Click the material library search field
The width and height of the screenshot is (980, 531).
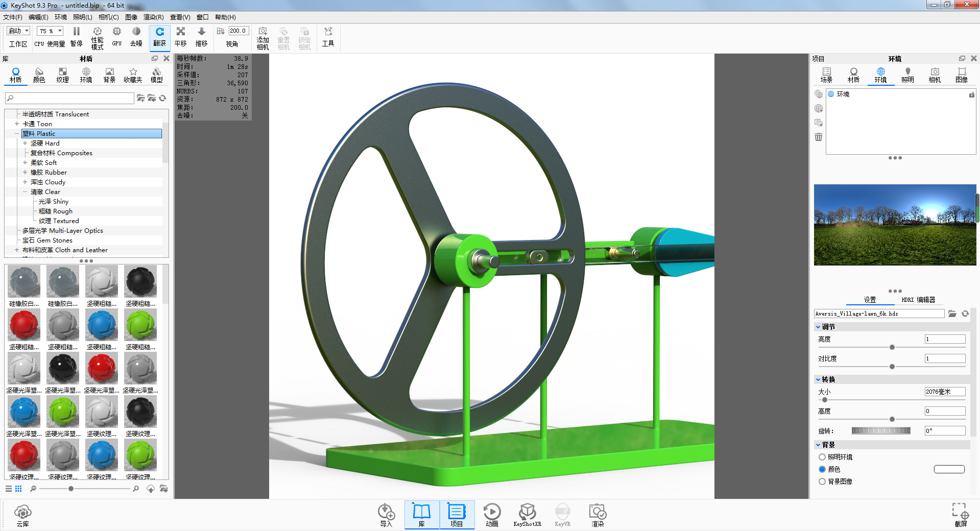click(69, 98)
